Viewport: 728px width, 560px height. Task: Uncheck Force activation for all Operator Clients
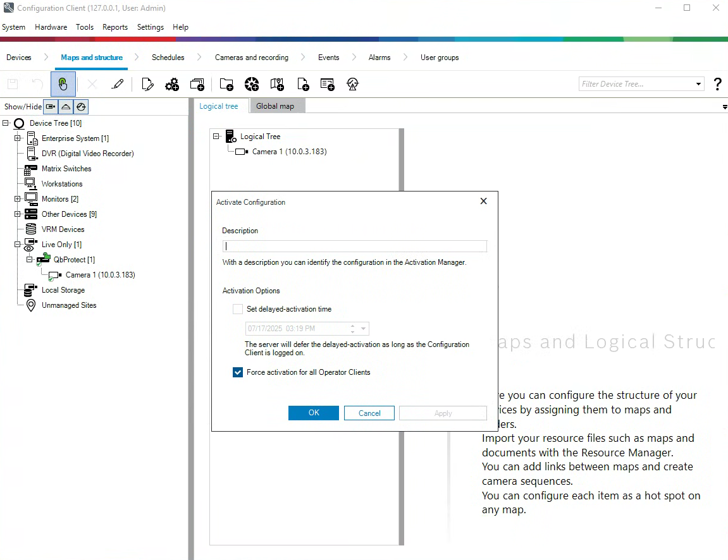238,372
